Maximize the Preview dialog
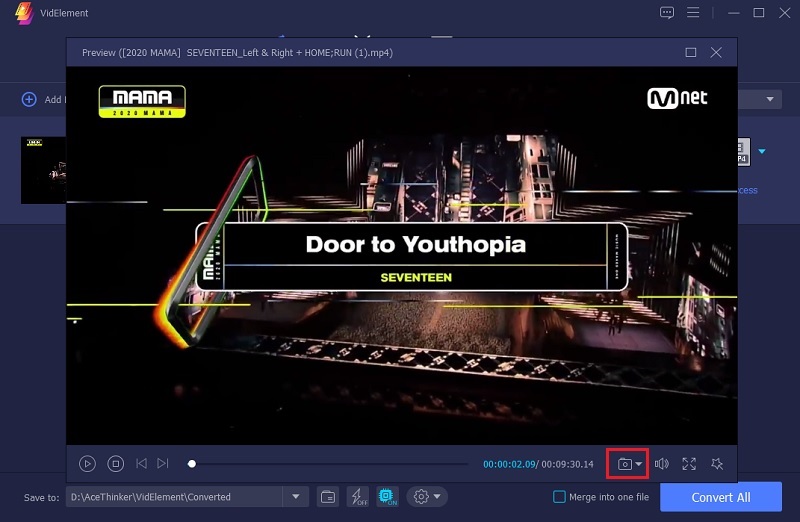The image size is (800, 522). (x=691, y=53)
